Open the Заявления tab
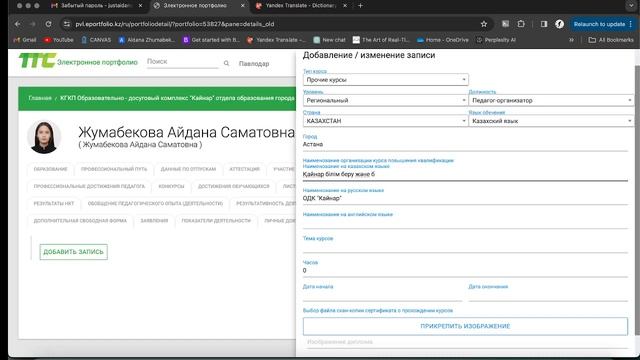The height and width of the screenshot is (360, 640). [x=154, y=220]
